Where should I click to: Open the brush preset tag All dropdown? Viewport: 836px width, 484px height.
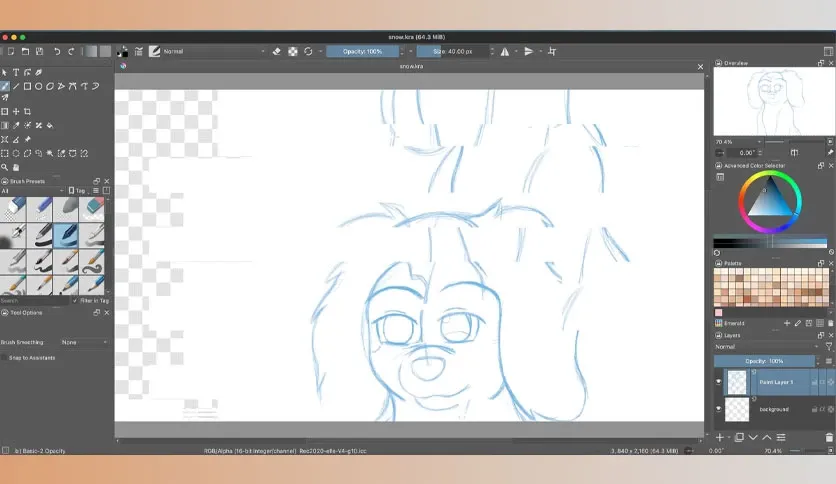coord(32,190)
